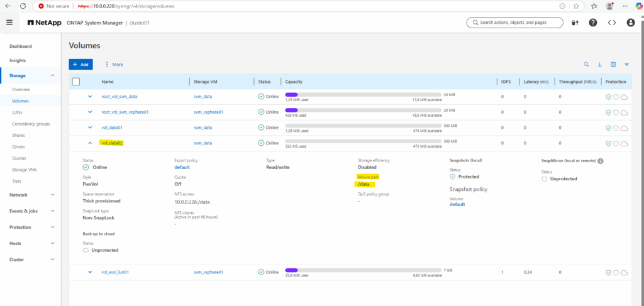This screenshot has width=644, height=306.
Task: Click the browser back arrow
Action: (8, 6)
